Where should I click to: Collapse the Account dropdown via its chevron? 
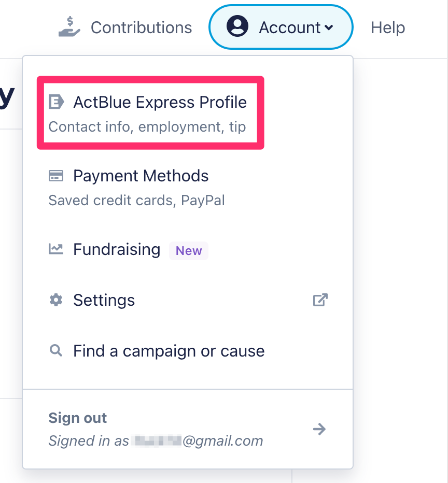click(x=329, y=27)
